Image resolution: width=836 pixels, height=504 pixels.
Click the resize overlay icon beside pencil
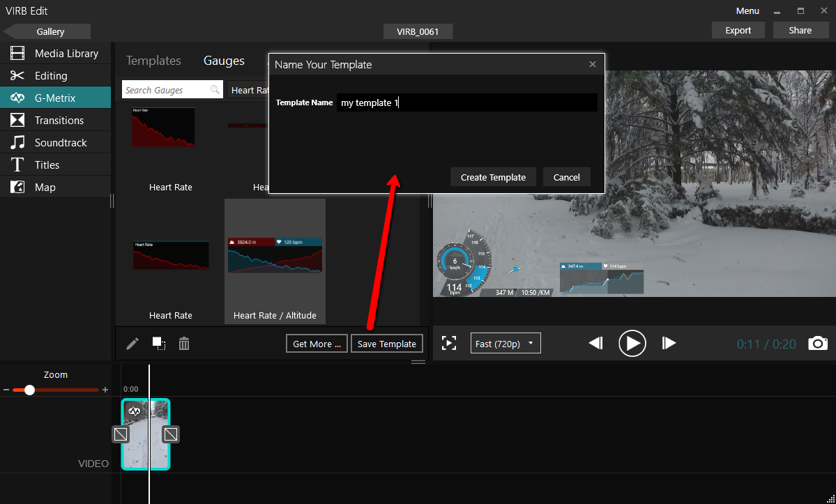(159, 344)
